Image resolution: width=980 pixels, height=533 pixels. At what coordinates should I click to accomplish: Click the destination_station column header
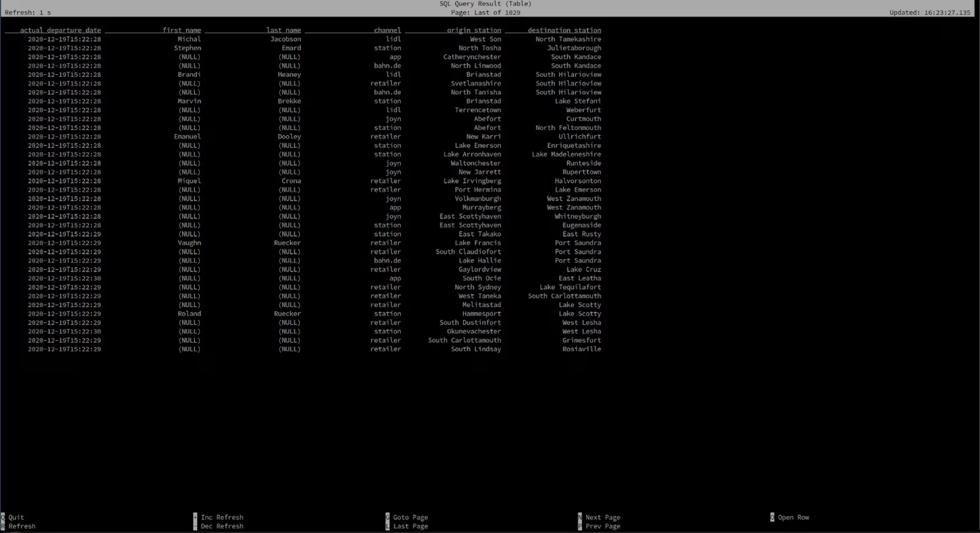tap(564, 30)
